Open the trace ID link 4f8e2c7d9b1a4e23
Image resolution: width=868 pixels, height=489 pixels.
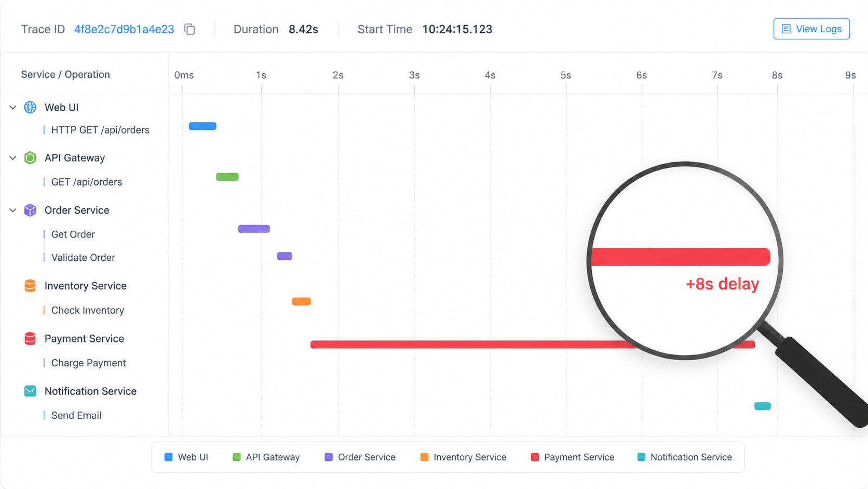tap(124, 29)
